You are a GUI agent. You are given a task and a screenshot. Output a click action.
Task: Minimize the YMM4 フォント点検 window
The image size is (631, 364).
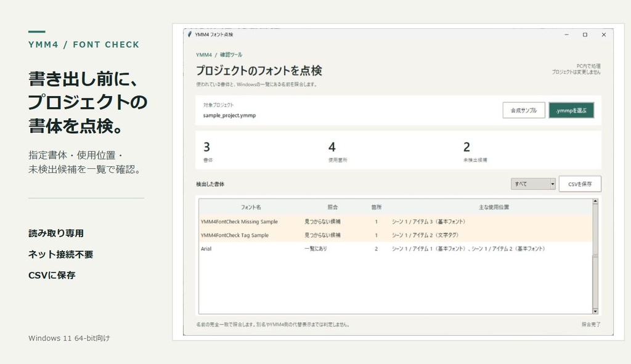[x=567, y=35]
